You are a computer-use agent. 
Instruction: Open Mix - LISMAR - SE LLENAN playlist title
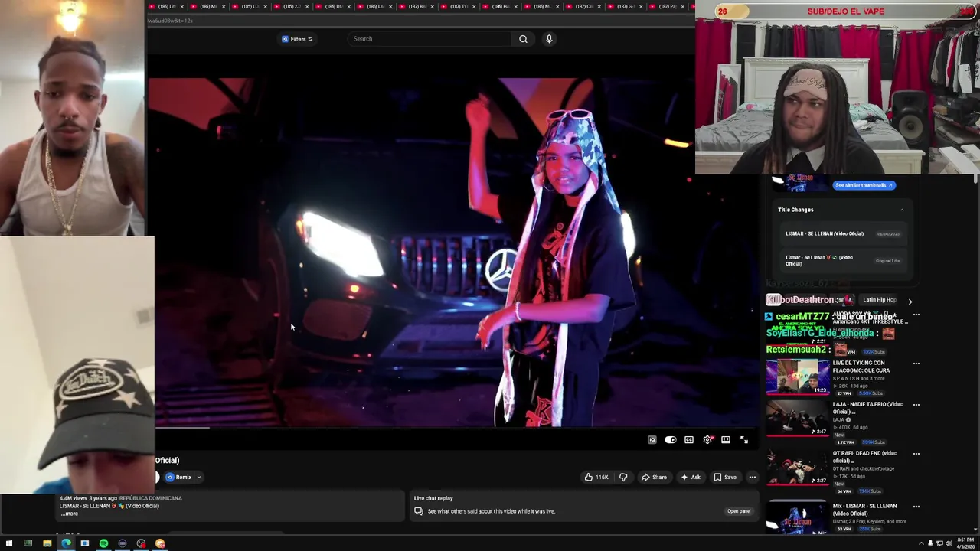(x=864, y=510)
